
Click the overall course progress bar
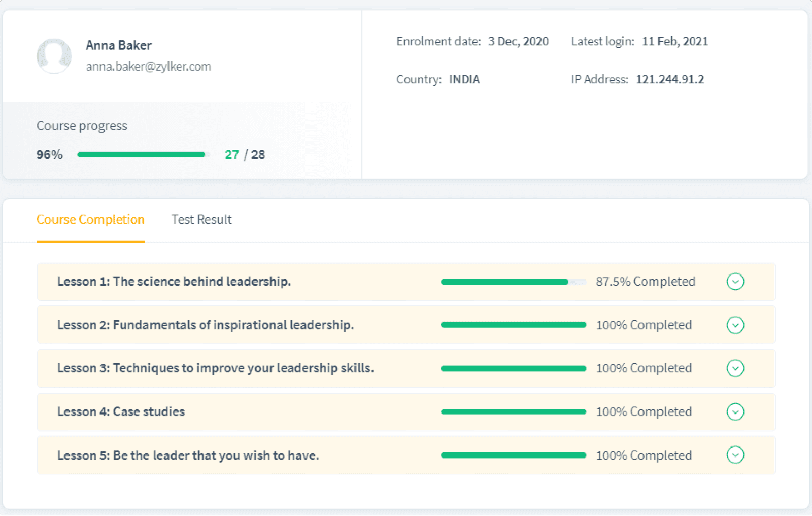click(143, 155)
